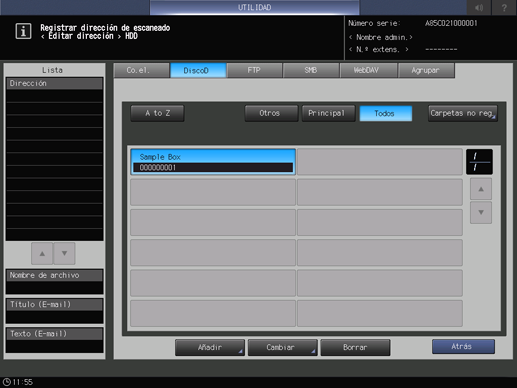Open the FTP tab
This screenshot has width=517, height=388.
254,70
